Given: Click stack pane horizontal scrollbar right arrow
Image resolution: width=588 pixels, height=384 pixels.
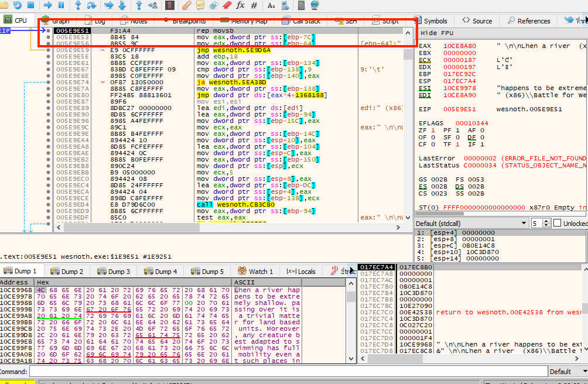Looking at the screenshot, I should (577, 358).
